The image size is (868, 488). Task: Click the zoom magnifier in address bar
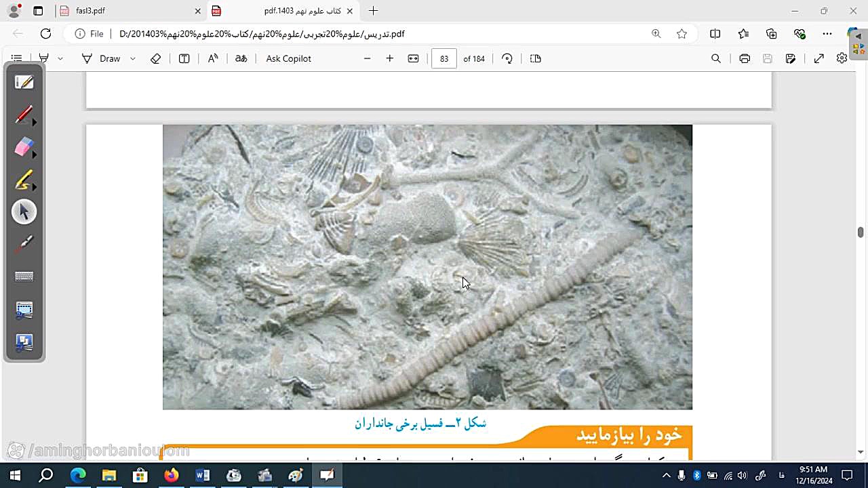point(656,34)
